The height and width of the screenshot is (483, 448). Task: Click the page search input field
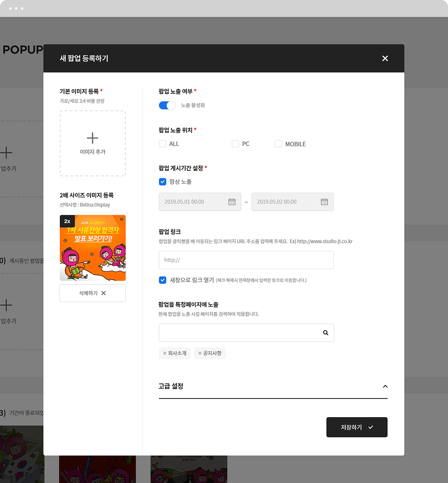(238, 333)
